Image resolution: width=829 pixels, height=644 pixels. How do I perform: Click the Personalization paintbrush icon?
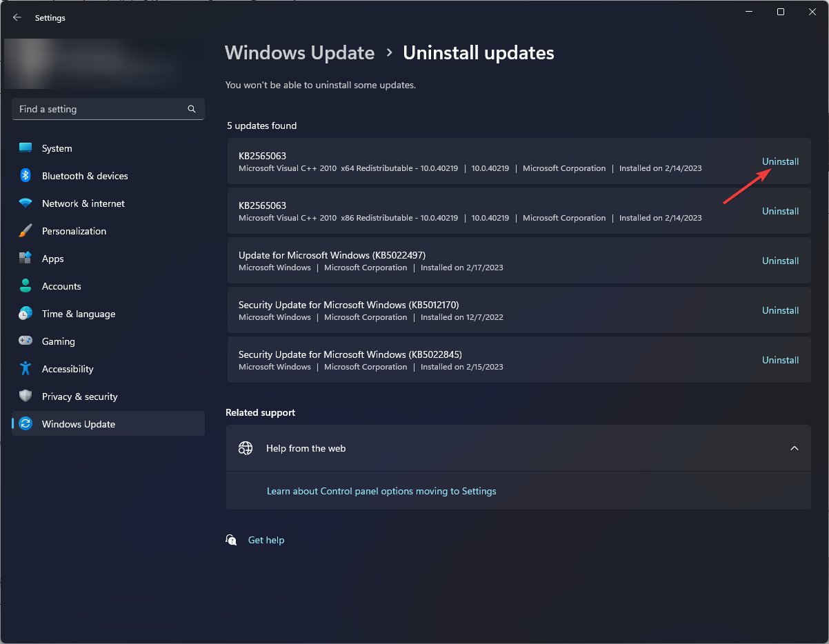(26, 231)
